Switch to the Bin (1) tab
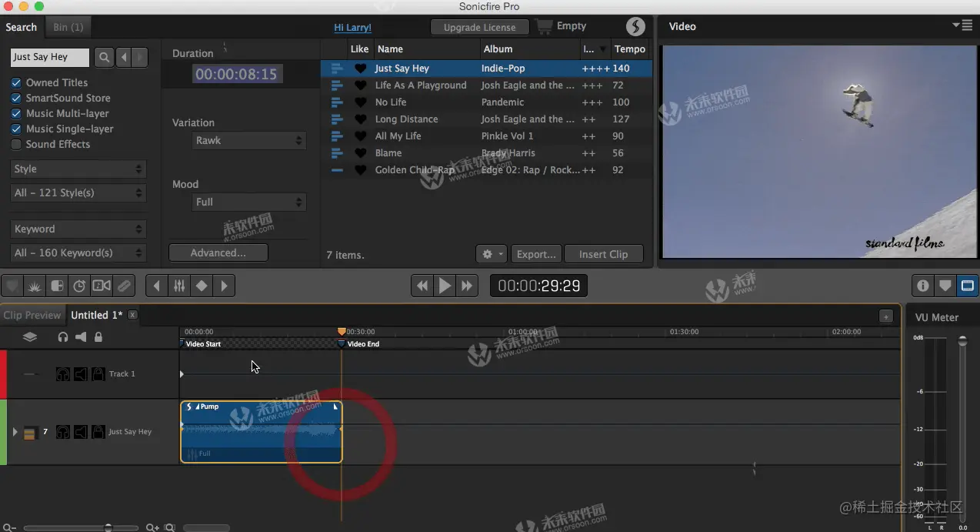This screenshot has width=980, height=532. (x=68, y=27)
